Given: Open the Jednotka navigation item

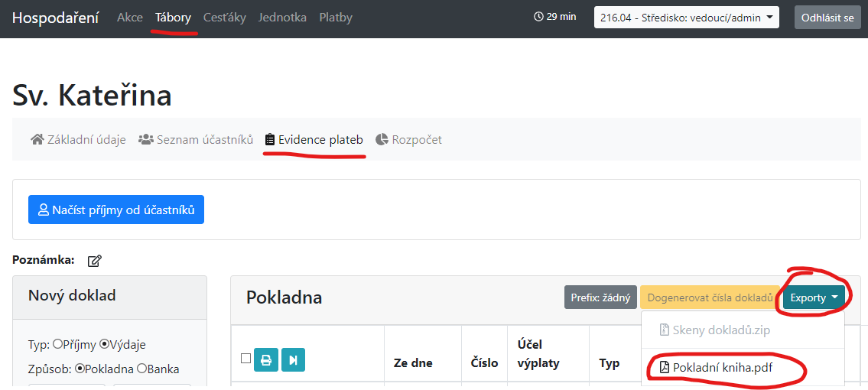Looking at the screenshot, I should pyautogui.click(x=282, y=17).
